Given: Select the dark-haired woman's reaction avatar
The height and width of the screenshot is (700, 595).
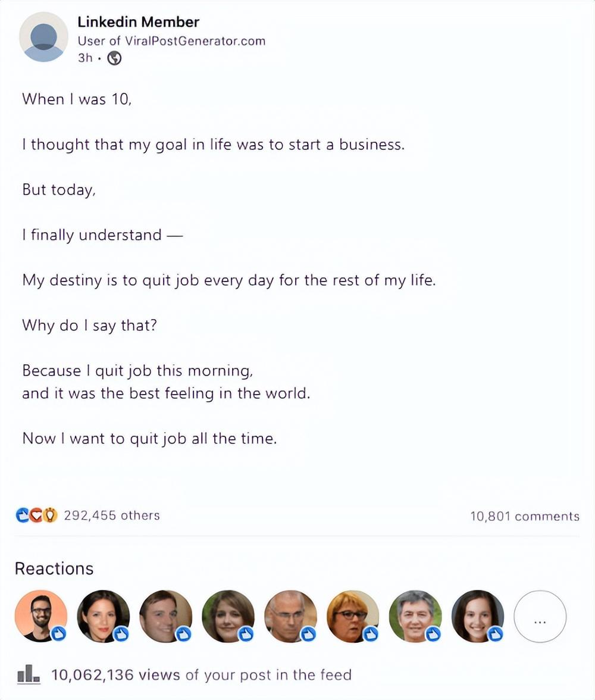Looking at the screenshot, I should 104,616.
